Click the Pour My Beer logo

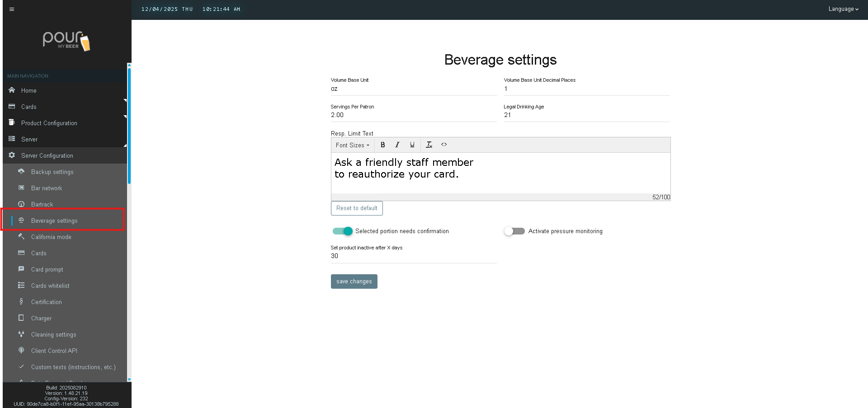pyautogui.click(x=66, y=41)
